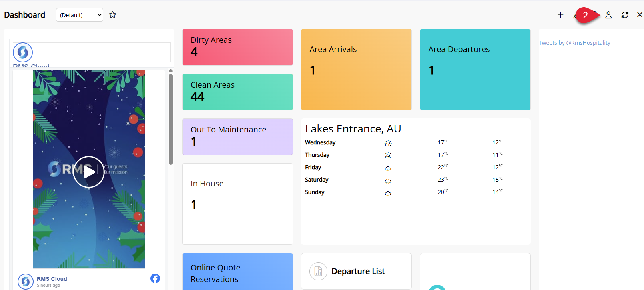
Task: Open the user profile icon
Action: [608, 15]
